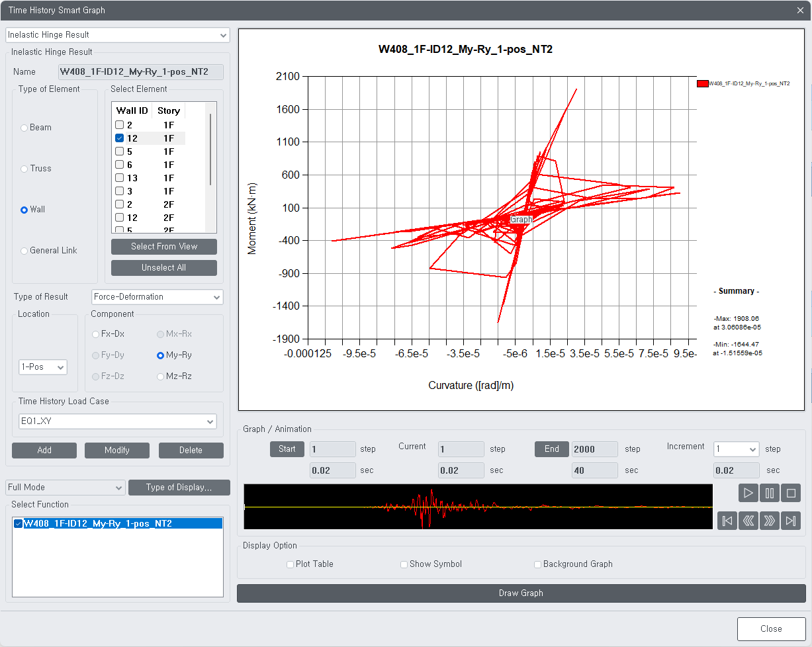Click the Add button
The image size is (812, 647).
click(x=44, y=451)
